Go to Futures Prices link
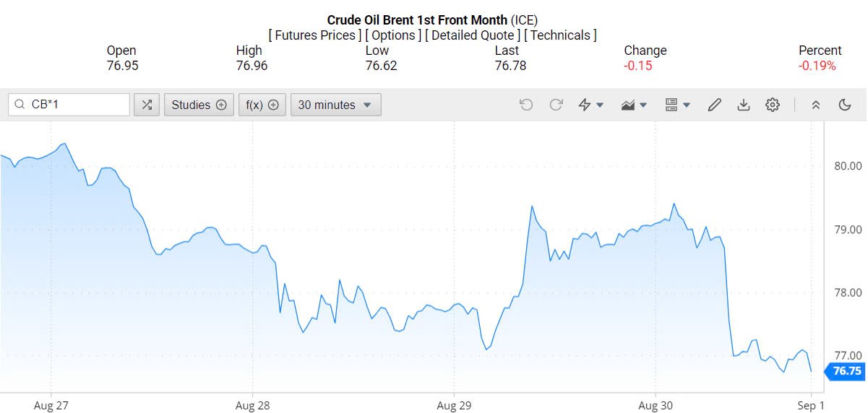Viewport: 868px width, 413px height. 314,35
